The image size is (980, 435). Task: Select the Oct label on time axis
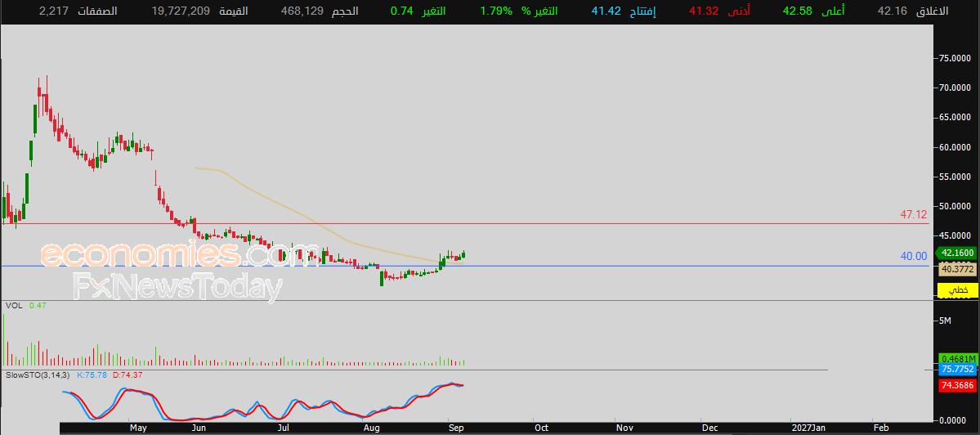point(541,428)
